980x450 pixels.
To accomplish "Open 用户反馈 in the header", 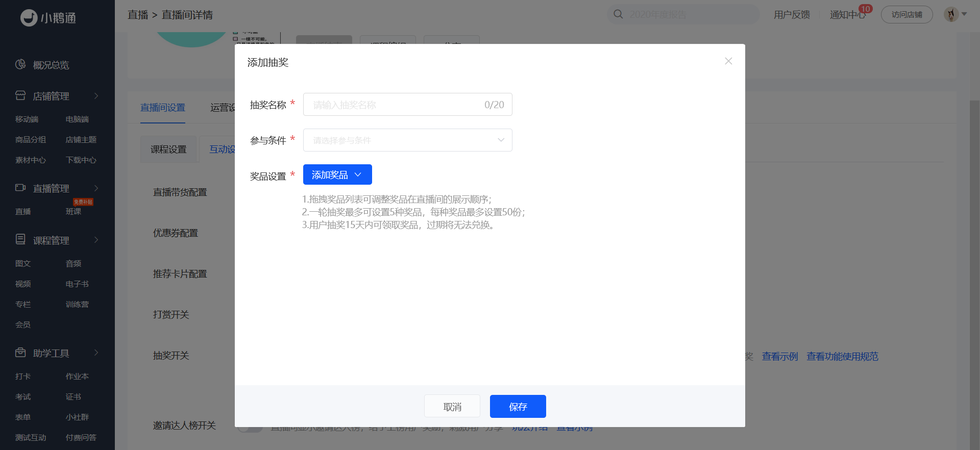I will coord(792,14).
